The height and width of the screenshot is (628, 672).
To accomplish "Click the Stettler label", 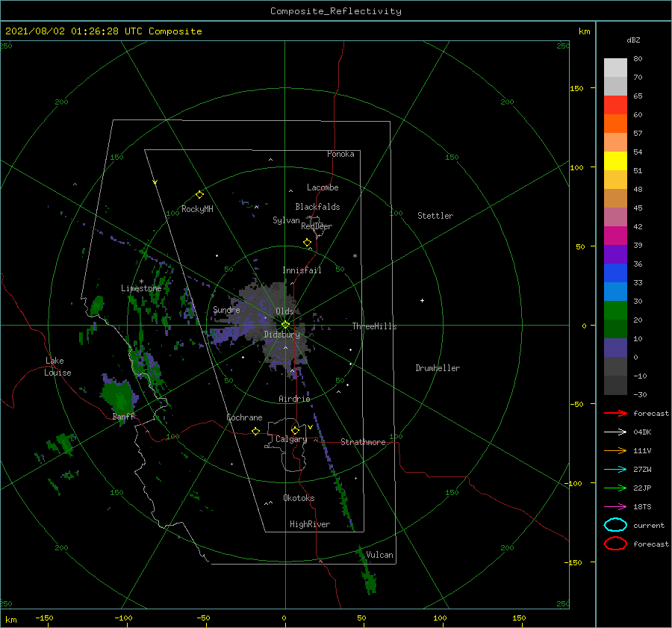I will click(x=435, y=216).
